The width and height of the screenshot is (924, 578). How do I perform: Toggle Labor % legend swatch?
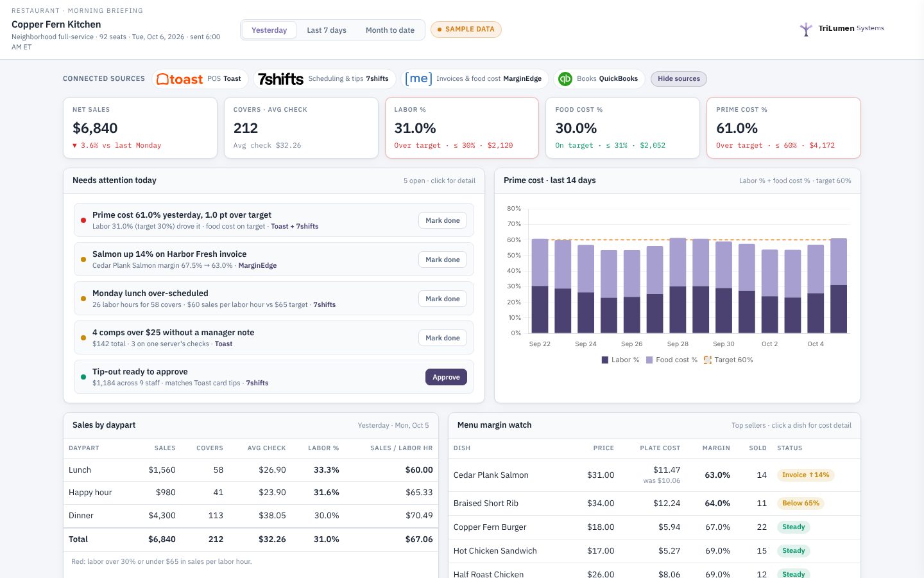point(604,360)
